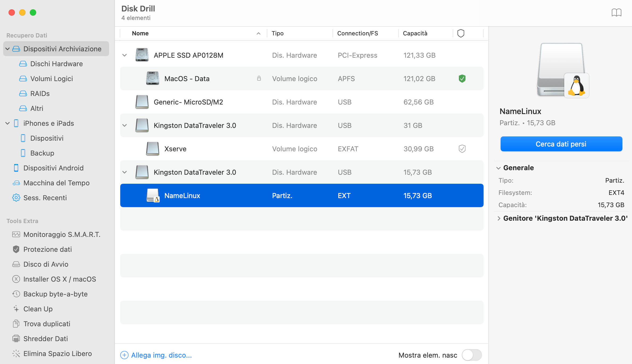Screen dimensions: 632x364
Task: Open Macchina del Tempo section
Action: (56, 183)
